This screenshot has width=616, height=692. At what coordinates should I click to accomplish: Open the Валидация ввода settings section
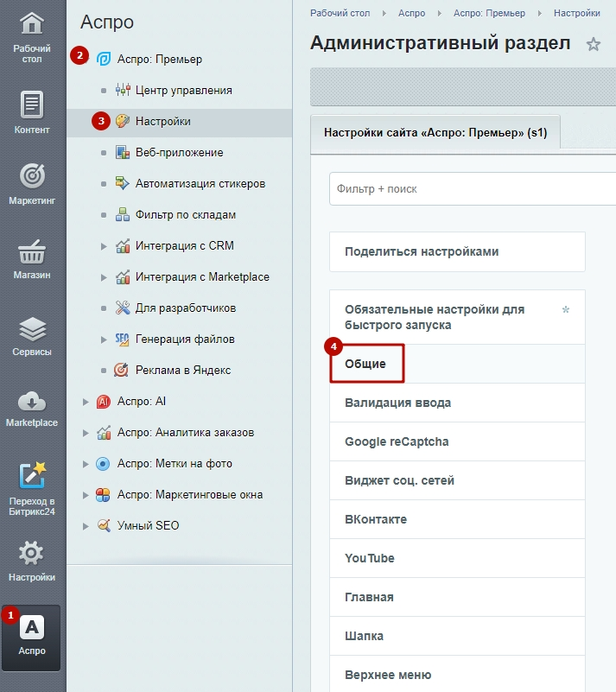(458, 403)
